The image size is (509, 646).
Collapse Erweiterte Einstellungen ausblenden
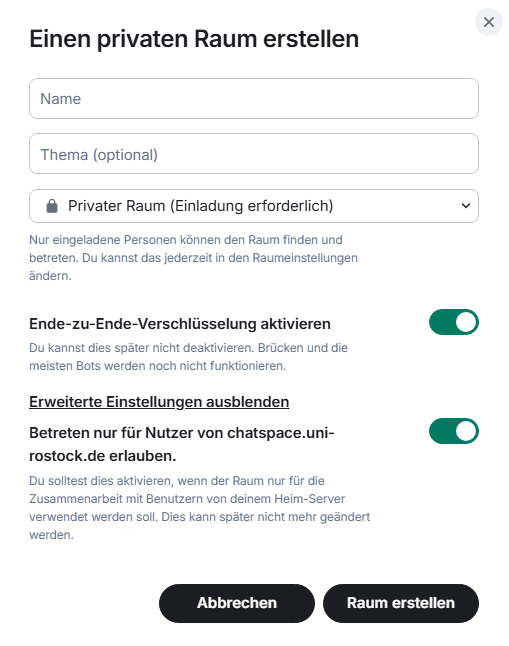pos(159,402)
